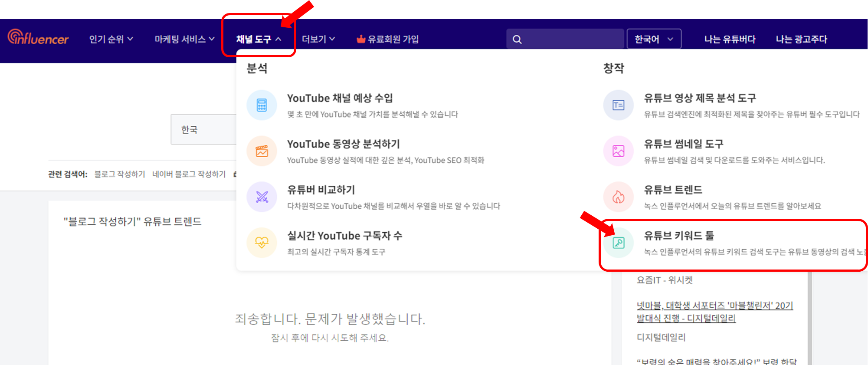868x365 pixels.
Task: Open the 한국 country selector box
Action: pos(203,129)
